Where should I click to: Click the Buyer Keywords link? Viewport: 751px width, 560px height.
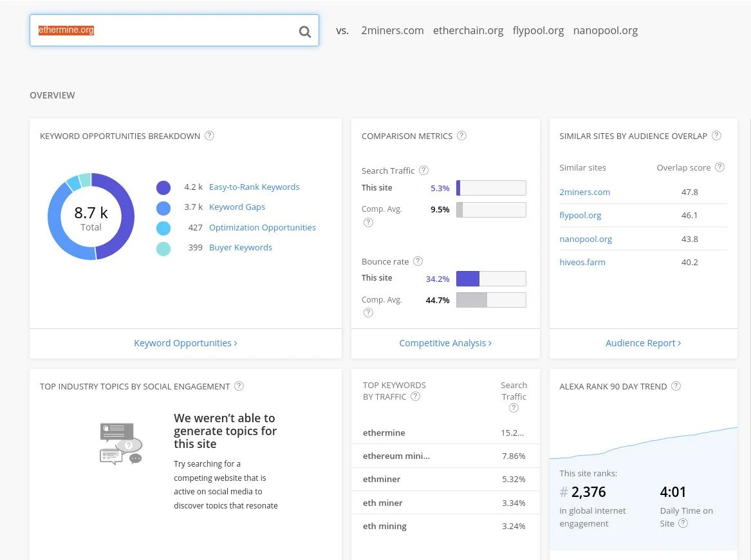coord(241,247)
